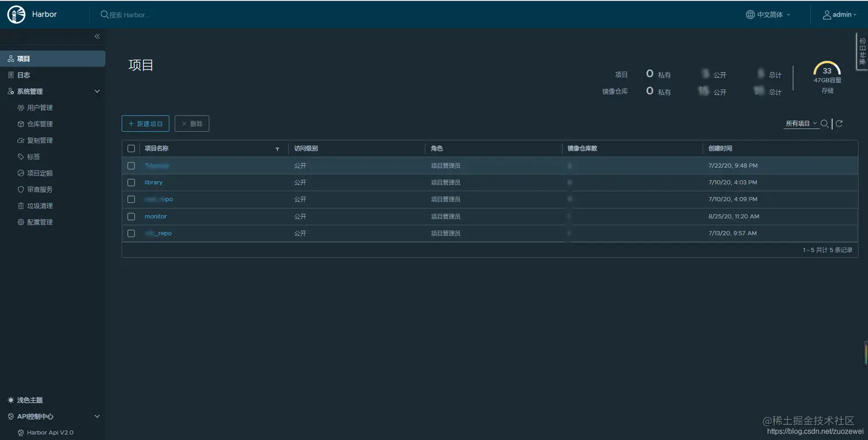
Task: Click the 用户管理 users icon
Action: coord(21,107)
